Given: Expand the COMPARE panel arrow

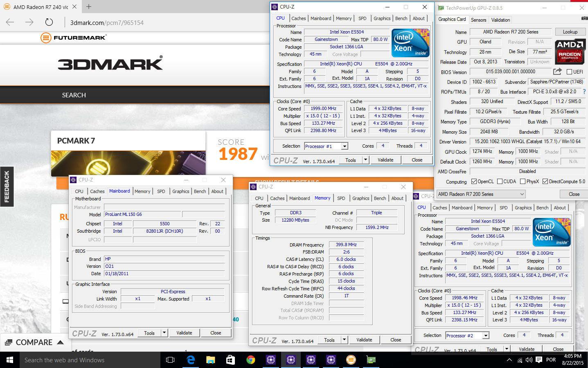Looking at the screenshot, I should (61, 342).
